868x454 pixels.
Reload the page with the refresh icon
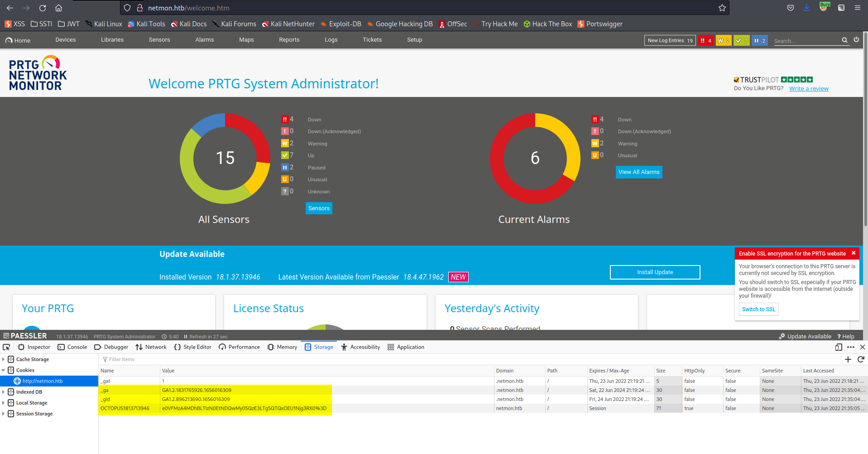(43, 8)
